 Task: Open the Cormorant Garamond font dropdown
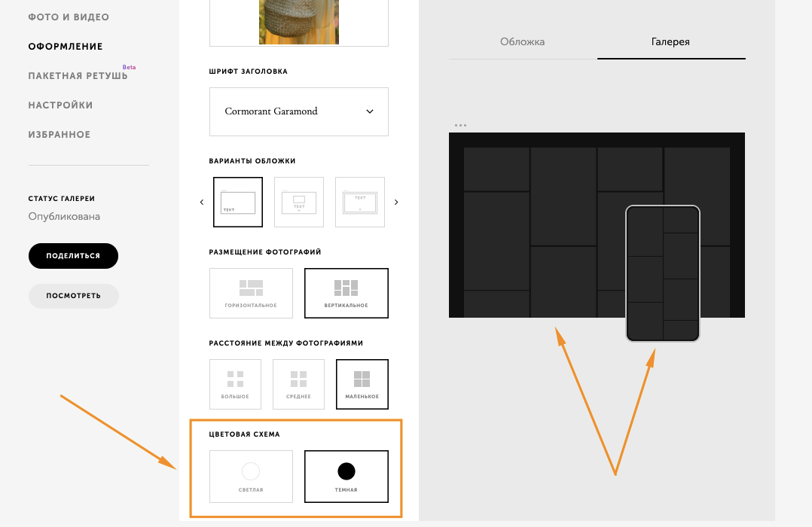[x=299, y=111]
